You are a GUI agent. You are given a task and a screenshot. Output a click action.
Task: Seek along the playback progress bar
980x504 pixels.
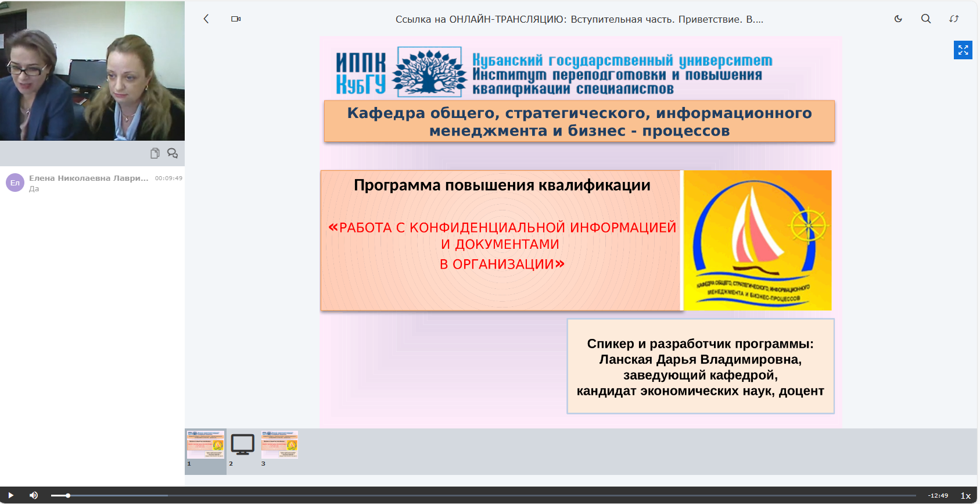click(x=483, y=496)
